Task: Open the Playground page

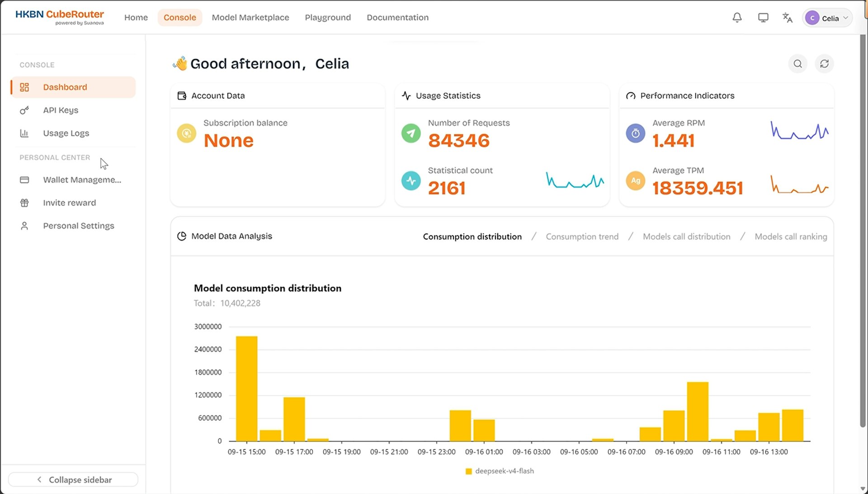Action: point(328,18)
